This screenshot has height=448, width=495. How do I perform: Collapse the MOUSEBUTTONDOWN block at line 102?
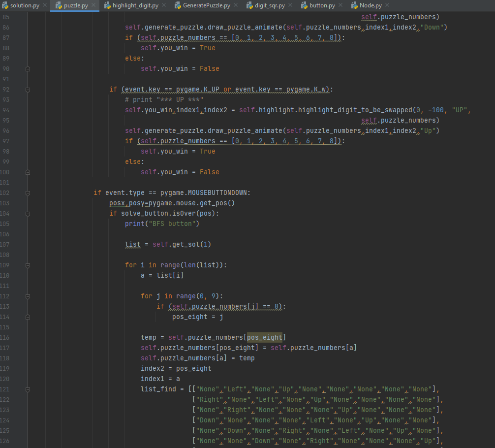(28, 192)
